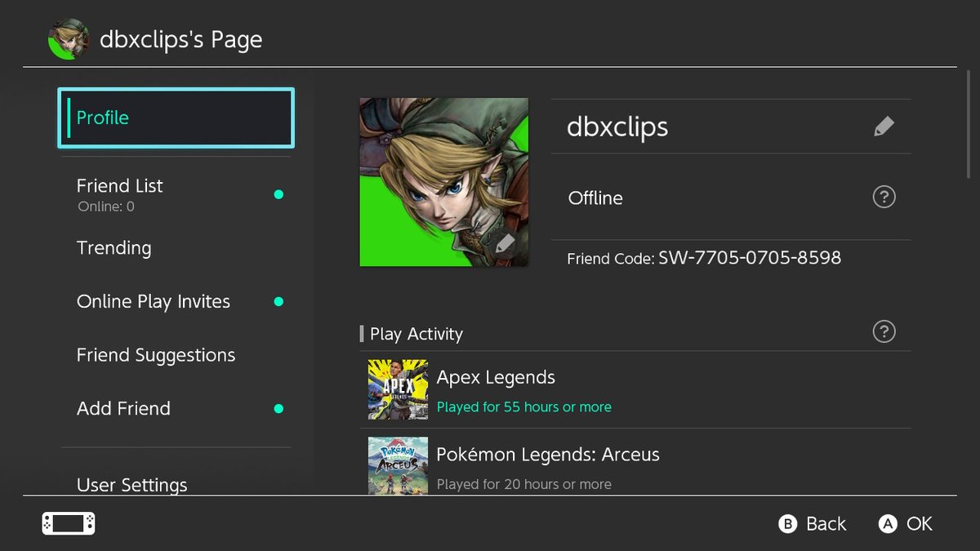
Task: Click the B button icon for Back
Action: click(x=787, y=524)
